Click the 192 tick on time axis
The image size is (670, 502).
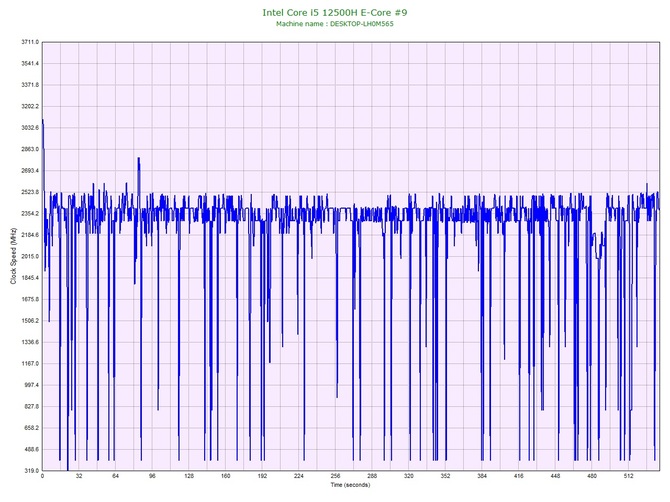click(x=262, y=476)
